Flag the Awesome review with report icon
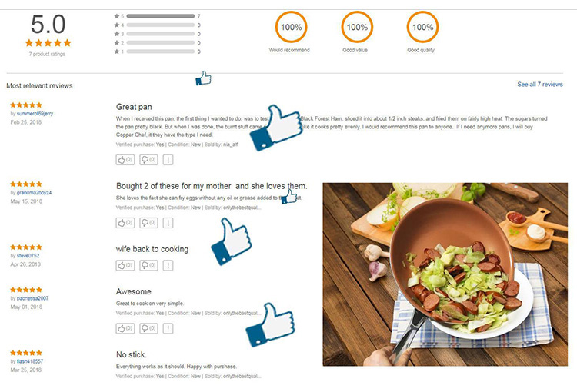Image resolution: width=577 pixels, height=392 pixels. (x=168, y=328)
